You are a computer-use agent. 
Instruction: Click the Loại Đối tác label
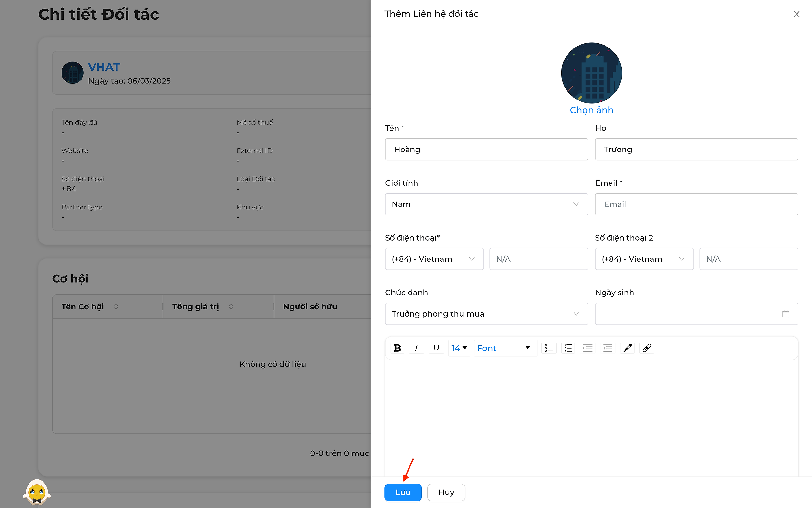(256, 179)
